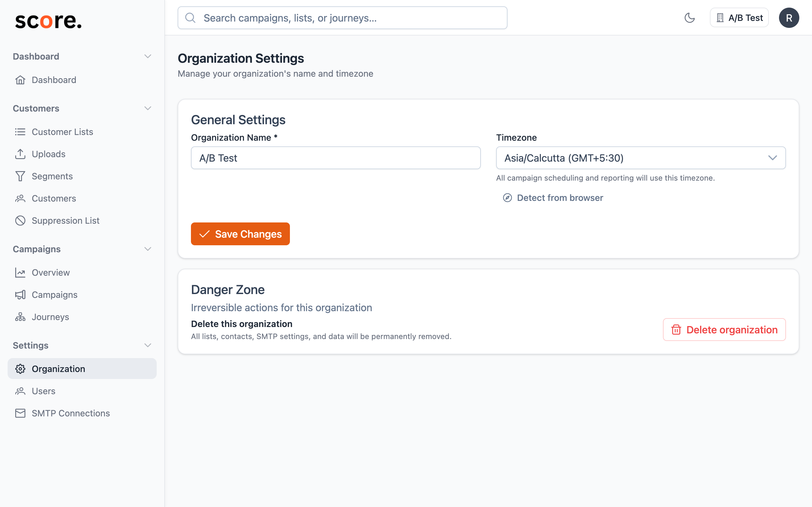
Task: Click the Organization Name input field
Action: pyautogui.click(x=335, y=157)
